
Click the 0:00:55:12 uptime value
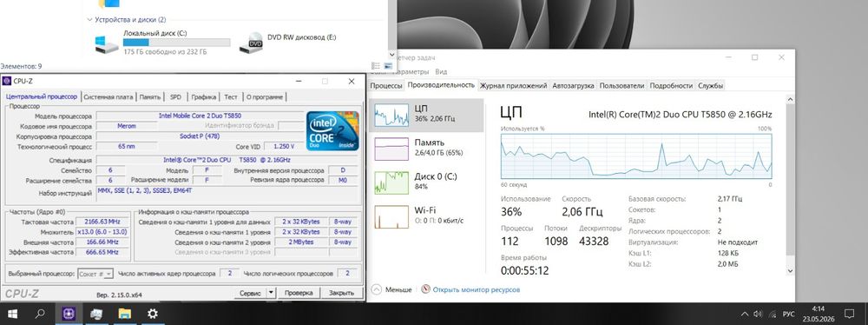pyautogui.click(x=524, y=270)
